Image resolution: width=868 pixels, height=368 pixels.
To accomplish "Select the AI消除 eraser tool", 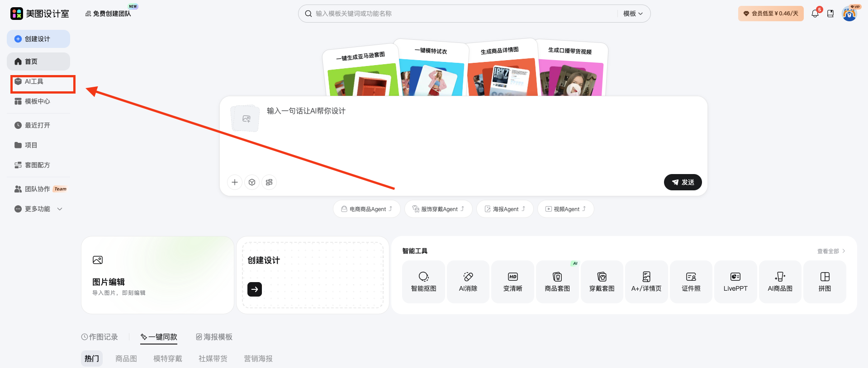I will click(468, 282).
